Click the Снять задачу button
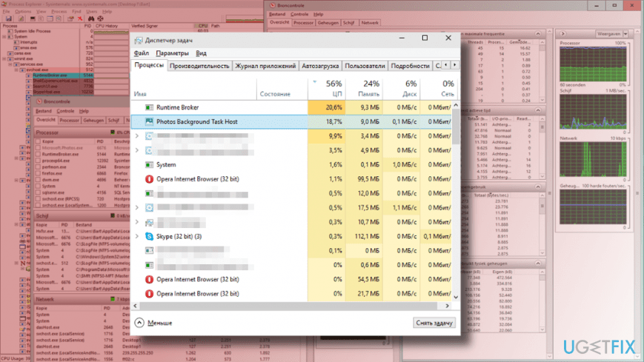 pos(434,323)
